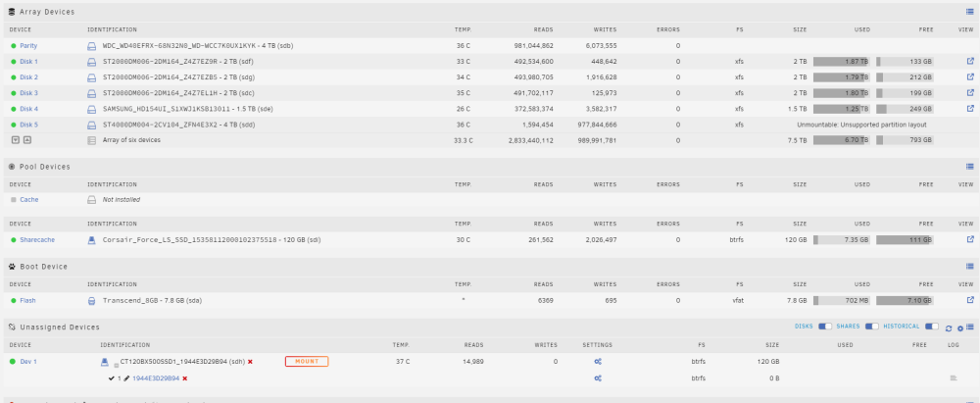Toggle Unassigned Devices section view icon
Screen dimensions: 980x403
(x=970, y=327)
